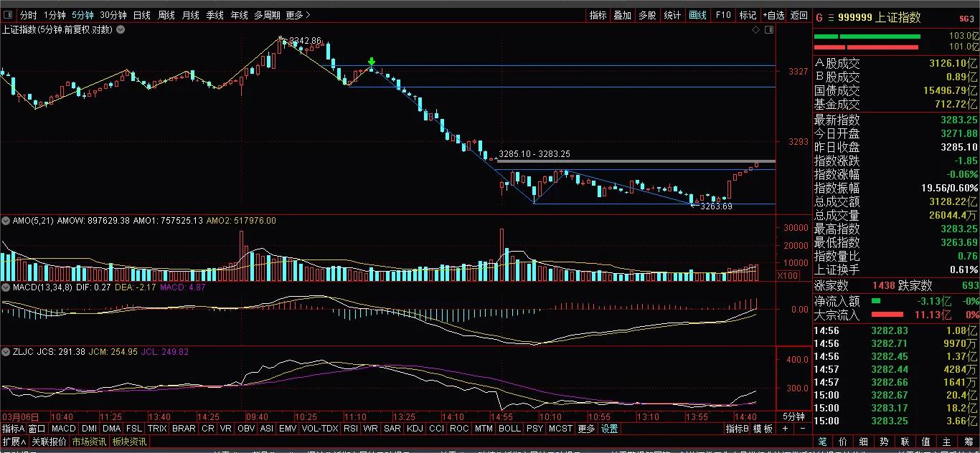Select the MACD indicator tab
The width and height of the screenshot is (980, 453).
pyautogui.click(x=64, y=429)
